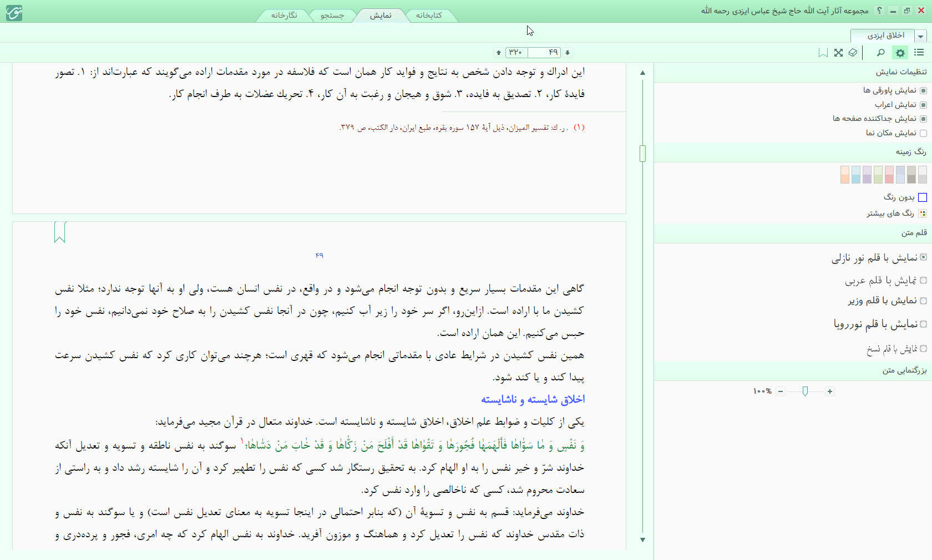The height and width of the screenshot is (560, 932).
Task: Click the display settings gear icon
Action: click(x=900, y=53)
